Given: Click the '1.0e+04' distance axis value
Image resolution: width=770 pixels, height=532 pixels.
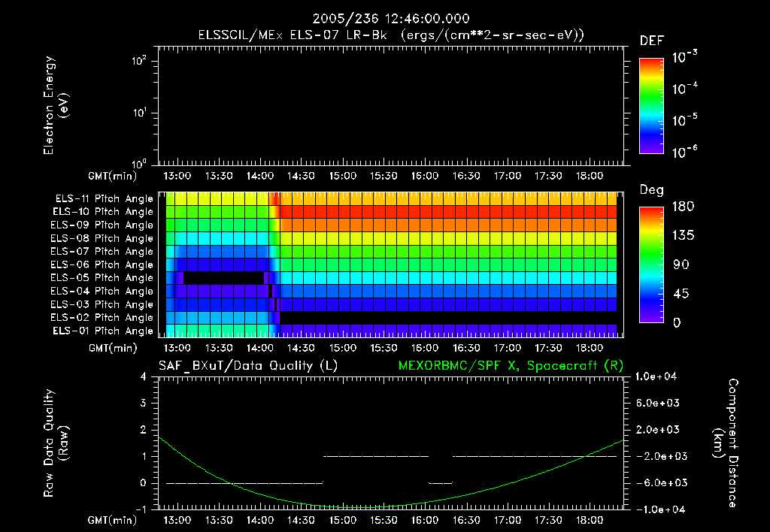Looking at the screenshot, I should click(656, 376).
